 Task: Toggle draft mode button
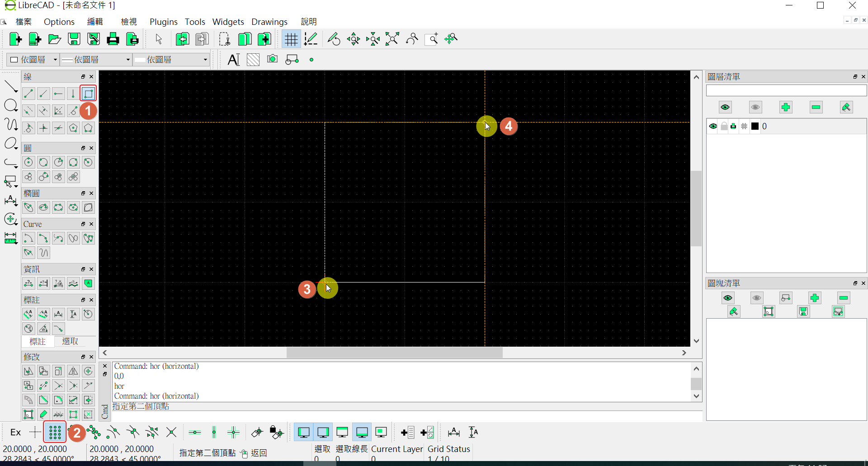point(311,39)
